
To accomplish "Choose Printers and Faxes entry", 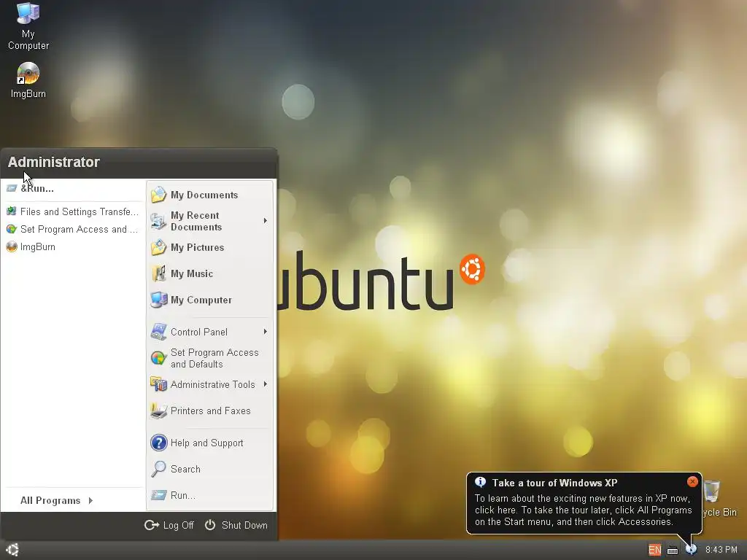I will click(209, 411).
